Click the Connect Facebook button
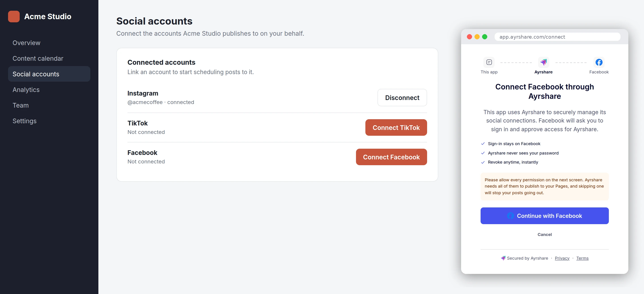 tap(391, 157)
